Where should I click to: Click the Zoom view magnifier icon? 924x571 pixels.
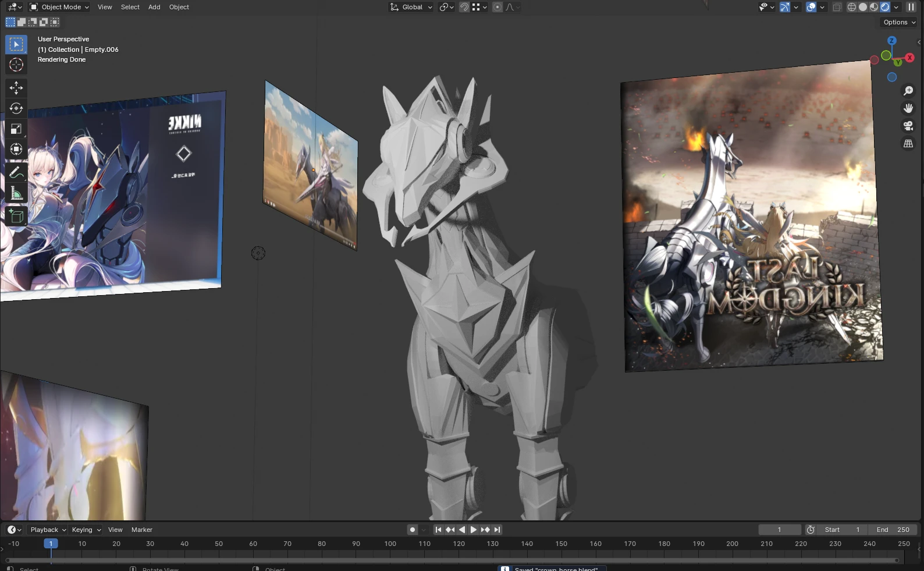point(908,91)
